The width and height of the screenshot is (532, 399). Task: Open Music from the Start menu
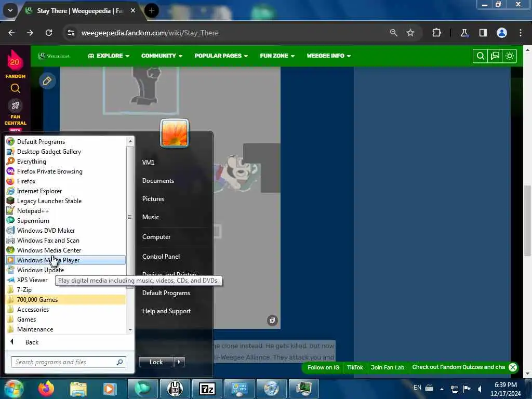(150, 217)
